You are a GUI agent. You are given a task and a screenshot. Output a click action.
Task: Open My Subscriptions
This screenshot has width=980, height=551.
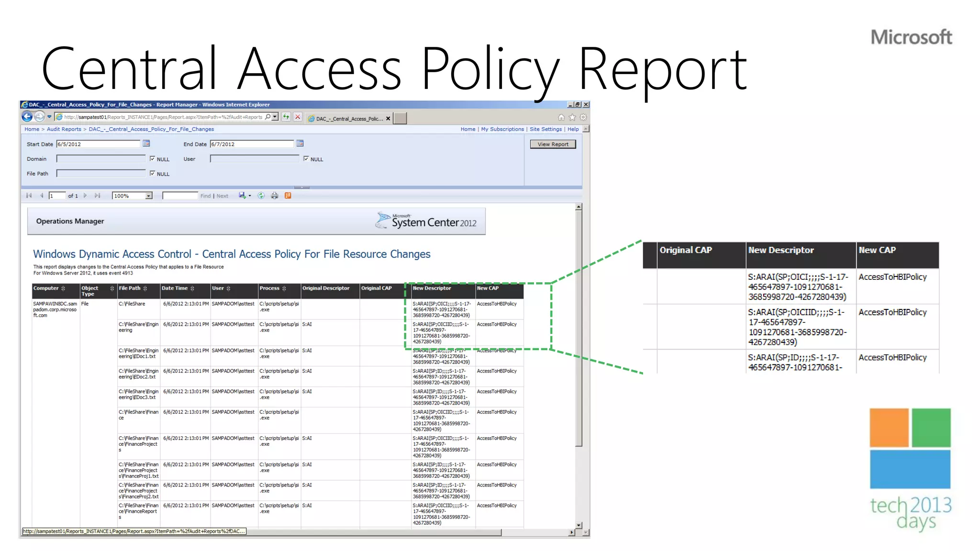click(502, 129)
